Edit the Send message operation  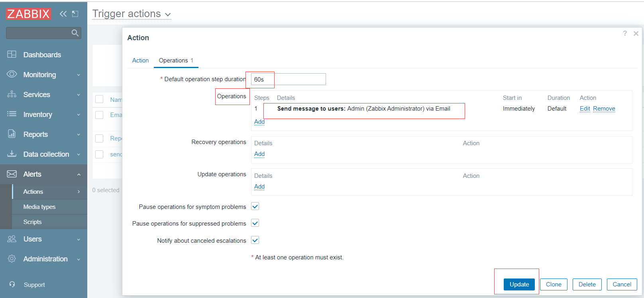coord(585,109)
